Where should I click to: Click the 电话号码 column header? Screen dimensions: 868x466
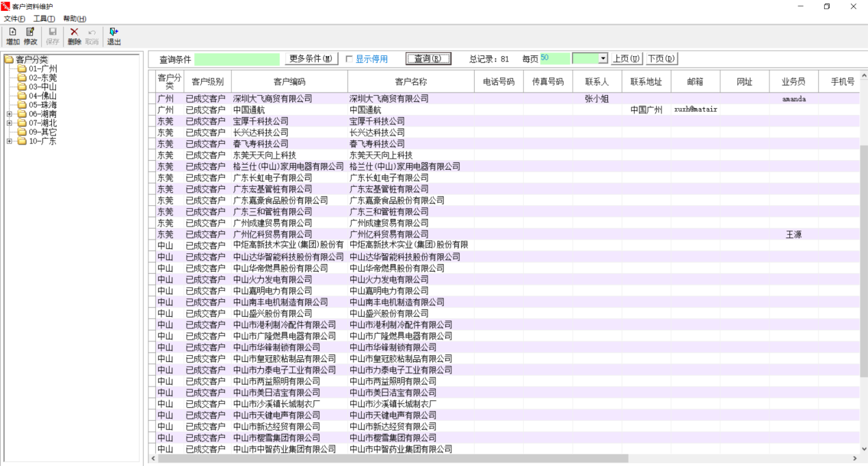499,81
